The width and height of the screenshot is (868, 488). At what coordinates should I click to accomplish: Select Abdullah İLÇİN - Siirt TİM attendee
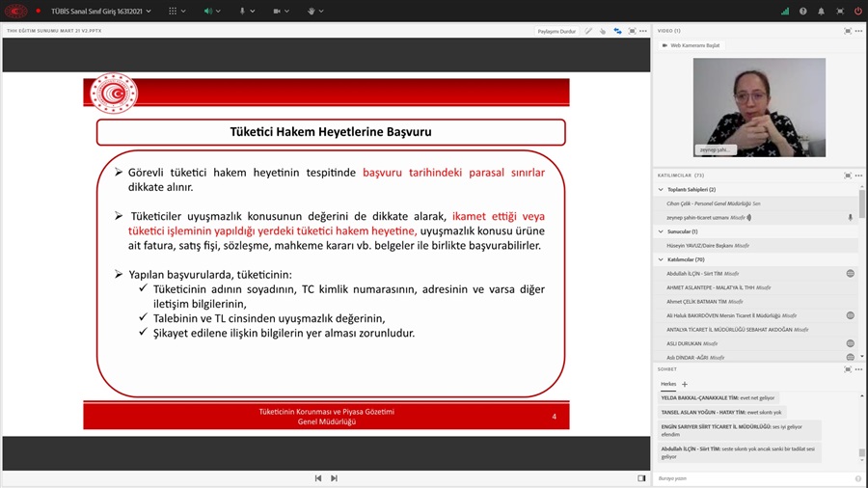[x=756, y=273]
